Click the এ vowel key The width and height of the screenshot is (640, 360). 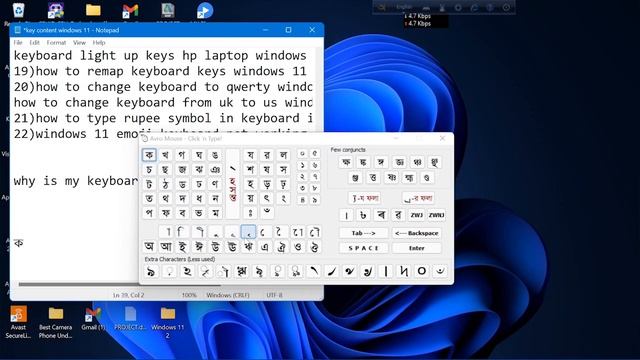pos(265,247)
